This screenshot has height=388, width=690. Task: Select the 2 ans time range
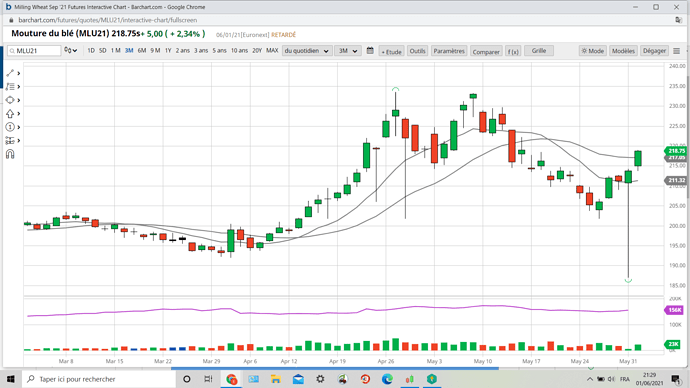[183, 51]
